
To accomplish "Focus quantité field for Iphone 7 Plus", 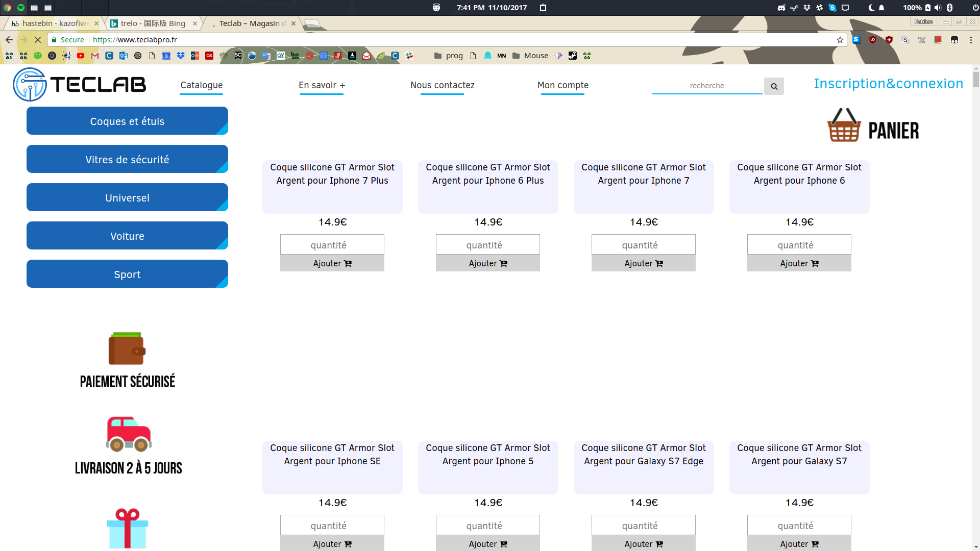I will pos(332,245).
